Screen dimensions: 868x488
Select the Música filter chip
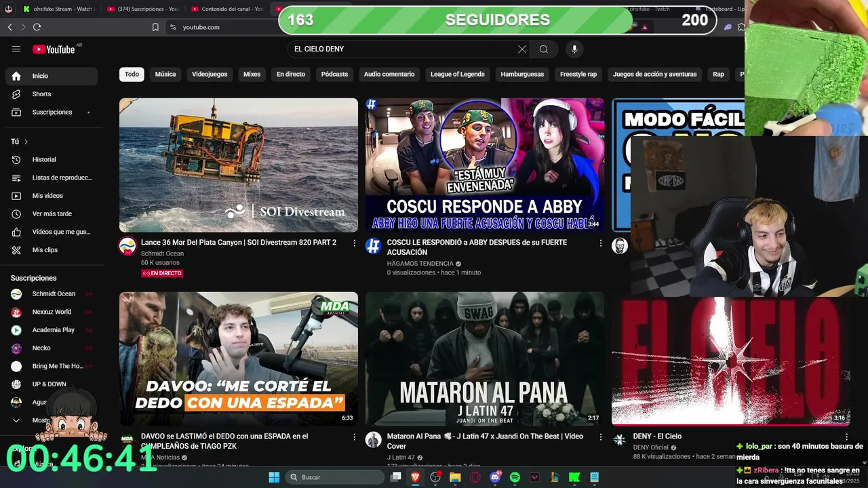pyautogui.click(x=165, y=74)
